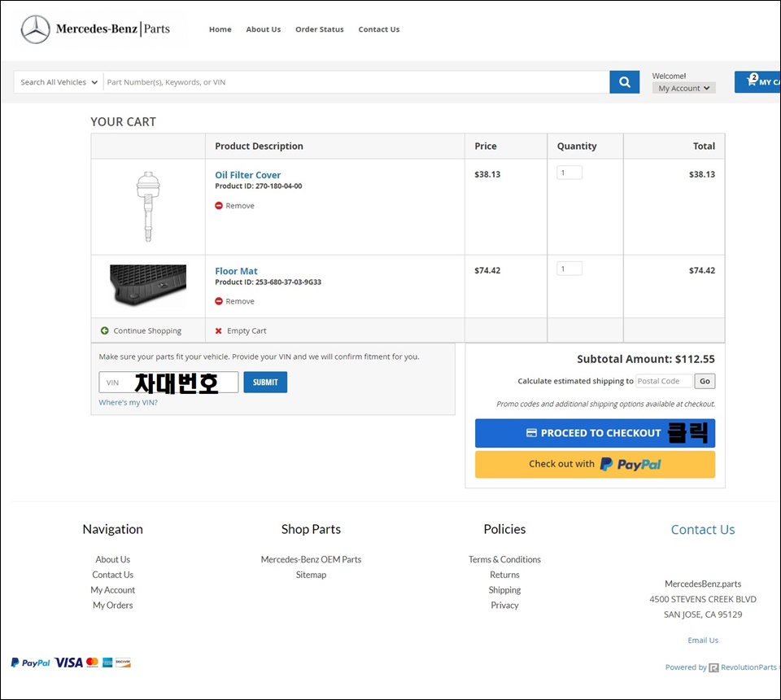Open the Shipping policy link
The width and height of the screenshot is (781, 700).
coord(504,590)
